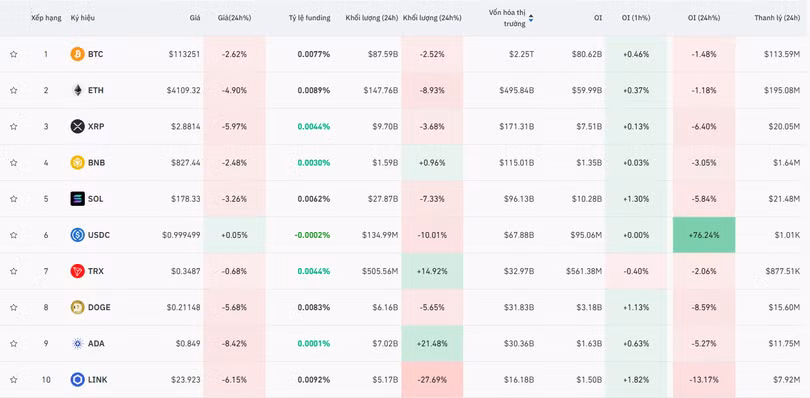Favorite ETH with its star
The width and height of the screenshot is (810, 398).
tap(13, 90)
